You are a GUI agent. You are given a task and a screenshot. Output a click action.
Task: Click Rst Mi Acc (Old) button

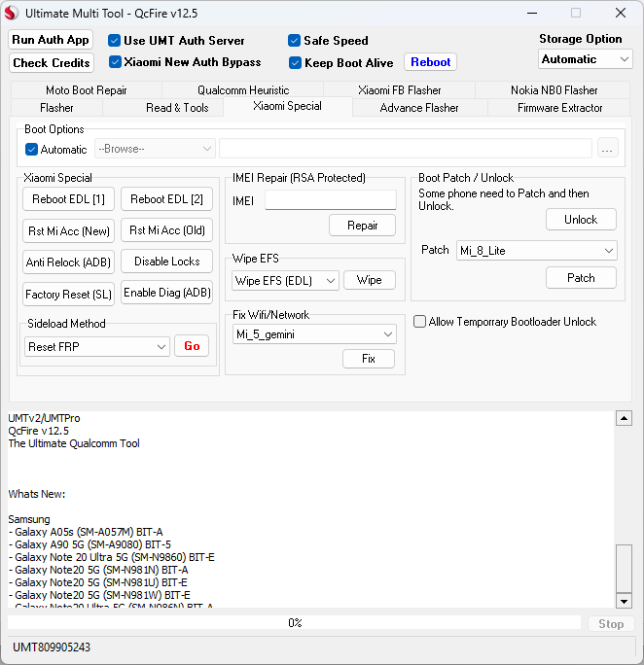[166, 230]
